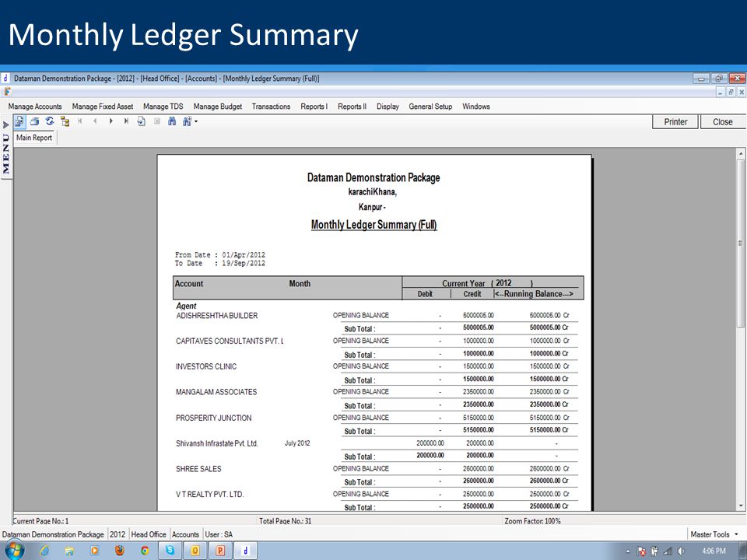Switch to Dataman app taskbar icon
747x560 pixels.
point(245,551)
